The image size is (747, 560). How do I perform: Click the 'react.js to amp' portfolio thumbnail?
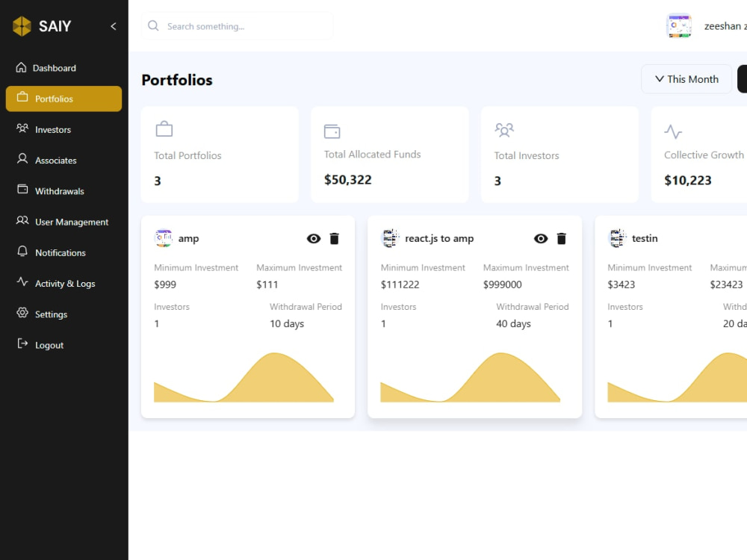point(390,238)
